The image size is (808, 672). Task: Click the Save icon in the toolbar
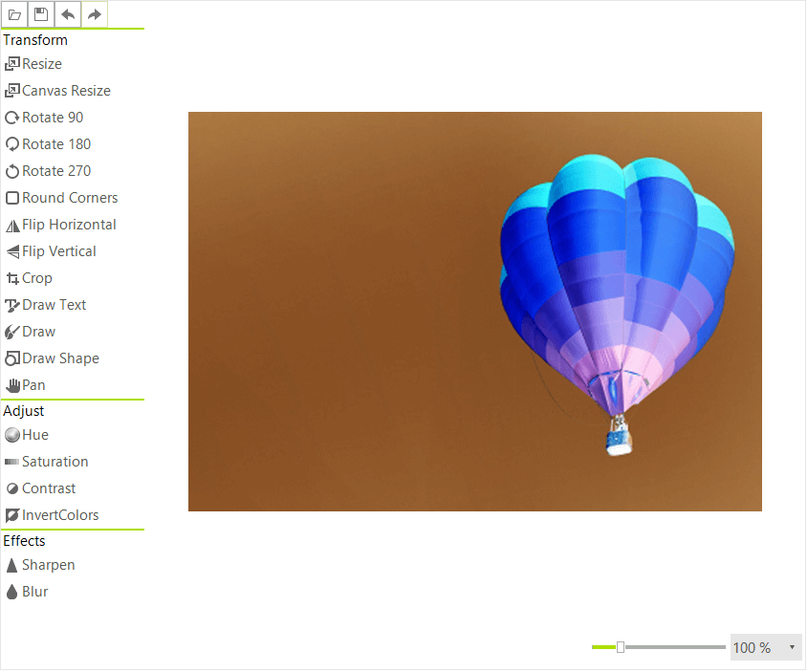click(x=40, y=14)
